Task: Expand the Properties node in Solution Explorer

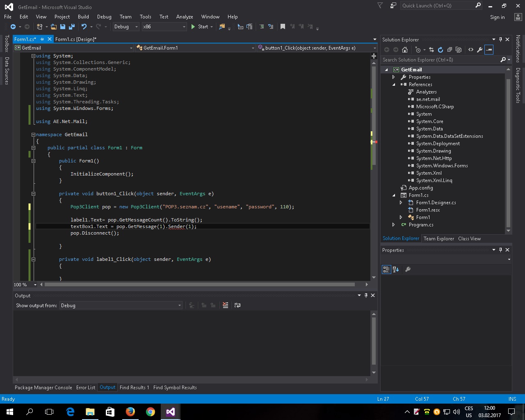Action: [394, 77]
